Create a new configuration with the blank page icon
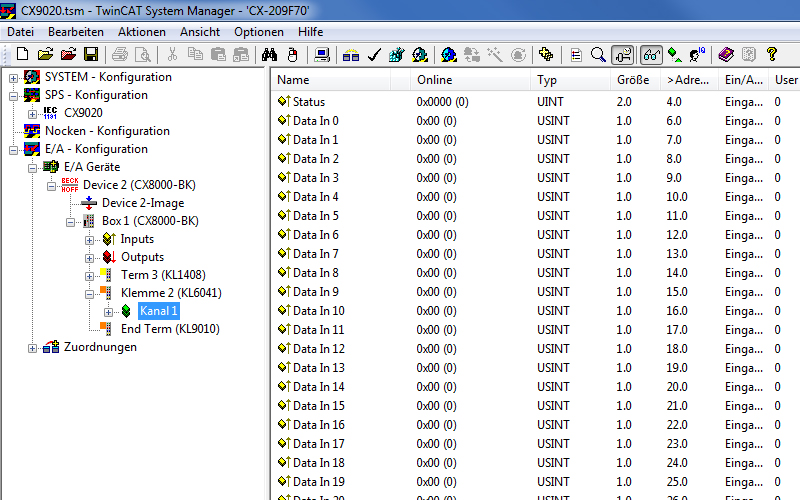 tap(22, 54)
